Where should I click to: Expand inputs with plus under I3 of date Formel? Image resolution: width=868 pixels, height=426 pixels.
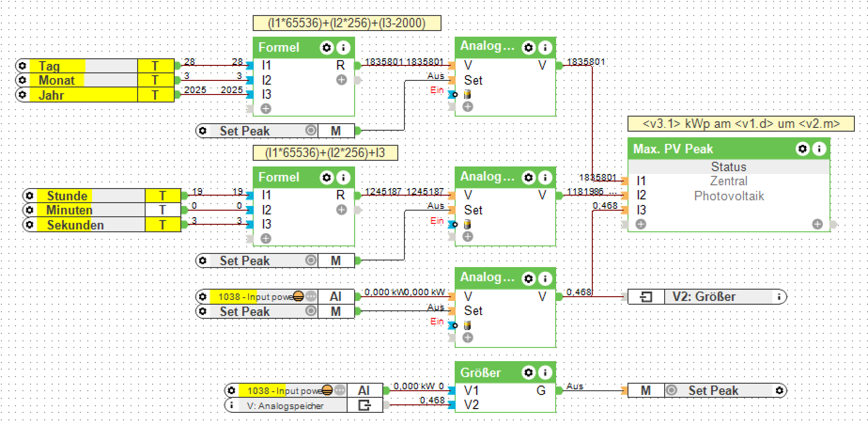[266, 109]
